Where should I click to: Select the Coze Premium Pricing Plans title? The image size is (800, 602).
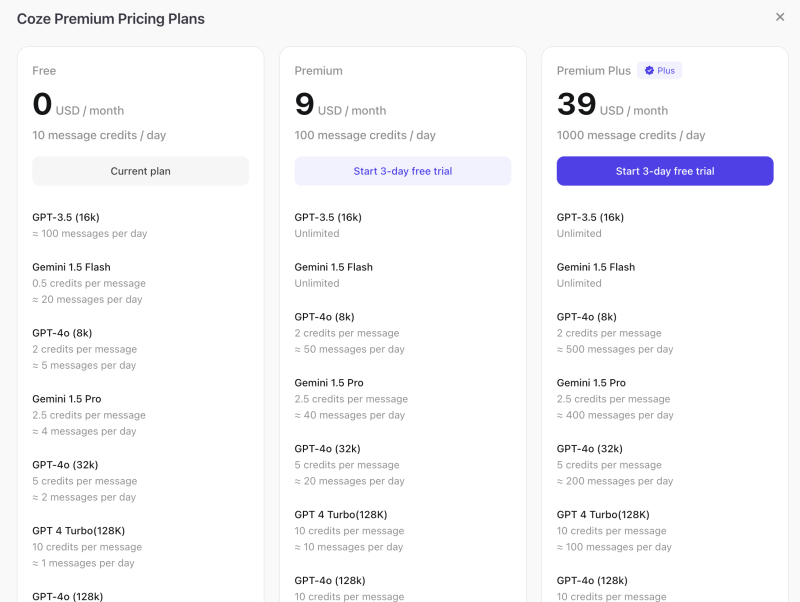point(111,19)
